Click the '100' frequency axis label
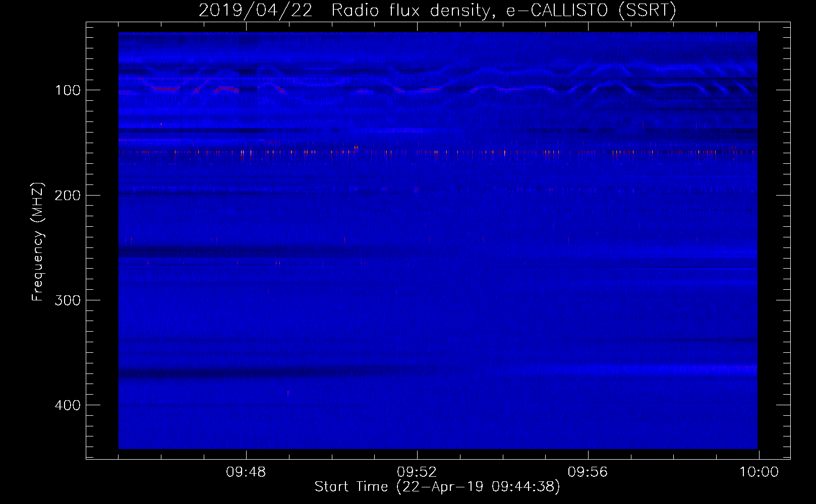 pos(68,90)
